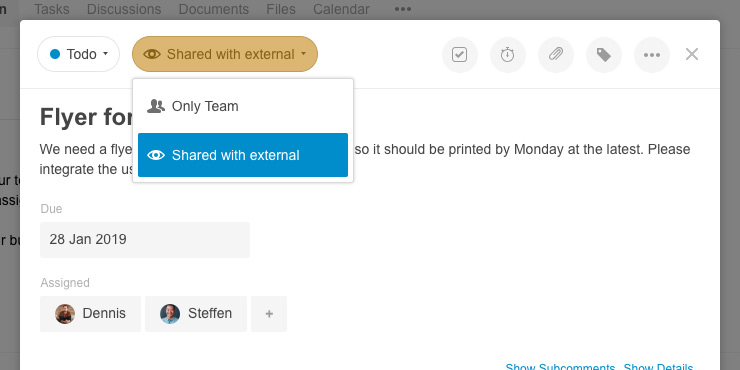Click the Only Team people icon
Image resolution: width=740 pixels, height=370 pixels.
(156, 106)
